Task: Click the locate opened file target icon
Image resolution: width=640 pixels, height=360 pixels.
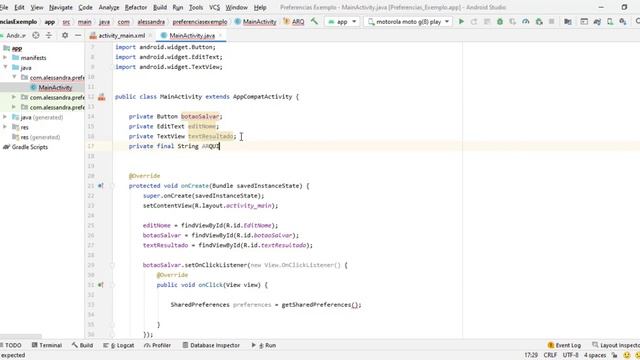Action: 36,36
